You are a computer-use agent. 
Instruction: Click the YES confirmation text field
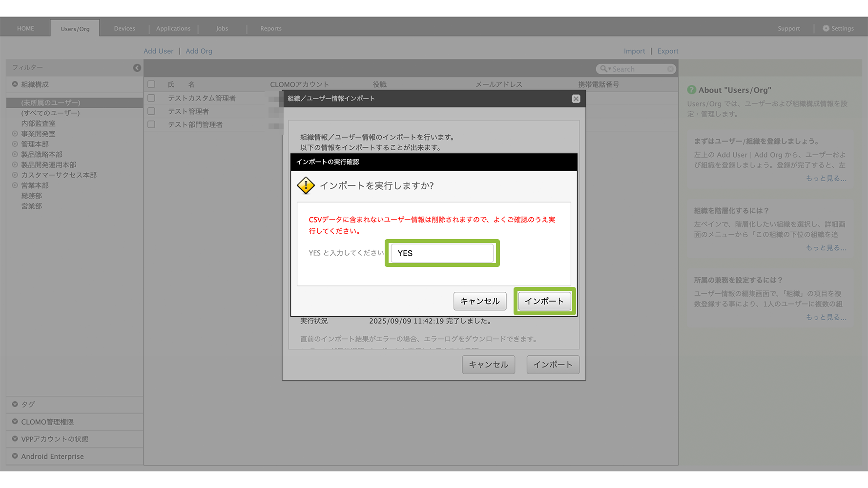[442, 253]
